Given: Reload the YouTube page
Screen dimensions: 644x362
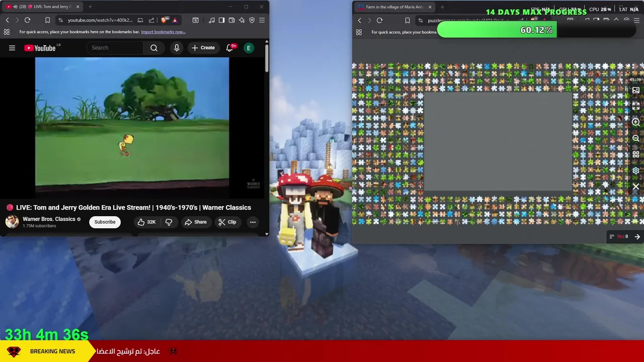Looking at the screenshot, I should [x=28, y=20].
